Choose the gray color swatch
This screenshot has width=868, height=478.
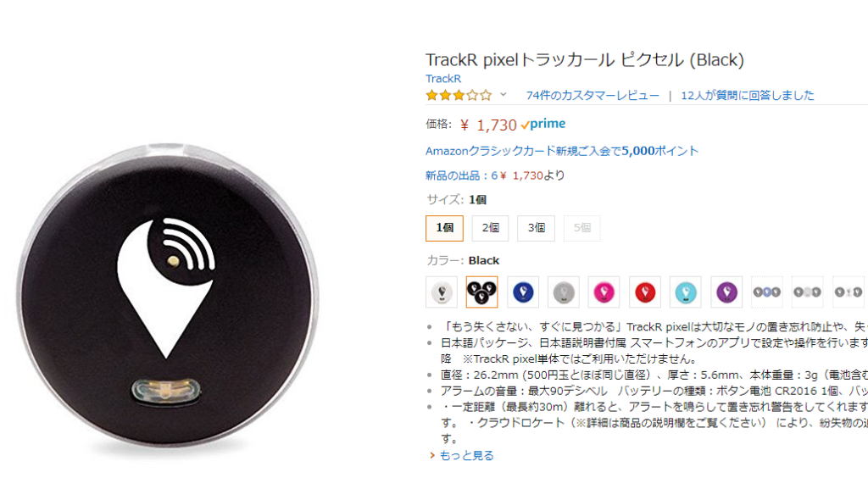click(x=564, y=292)
